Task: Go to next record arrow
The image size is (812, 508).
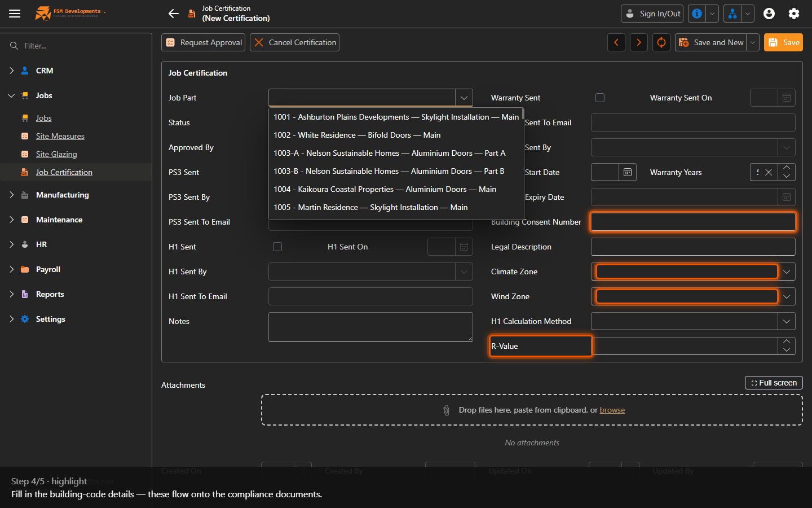Action: (639, 42)
